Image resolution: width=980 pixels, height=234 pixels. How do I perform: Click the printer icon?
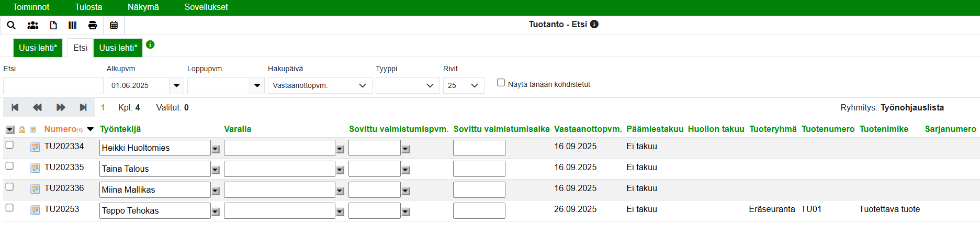click(93, 25)
